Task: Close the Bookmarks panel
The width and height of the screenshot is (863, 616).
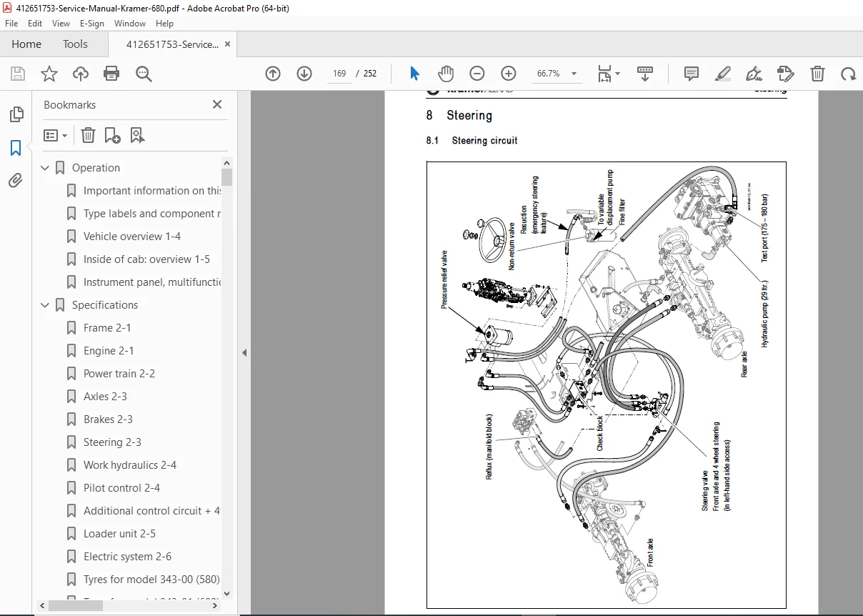Action: pyautogui.click(x=217, y=104)
